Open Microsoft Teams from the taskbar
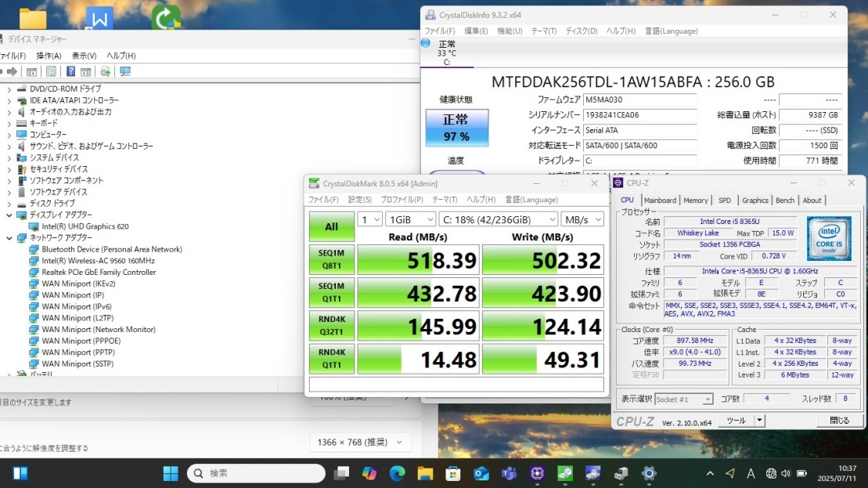 (509, 473)
